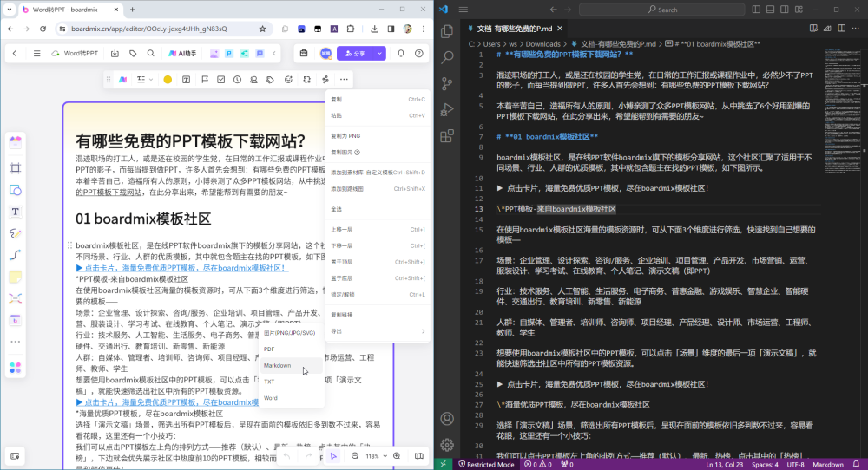Choose Markdown from export submenu
The height and width of the screenshot is (470, 868).
278,365
